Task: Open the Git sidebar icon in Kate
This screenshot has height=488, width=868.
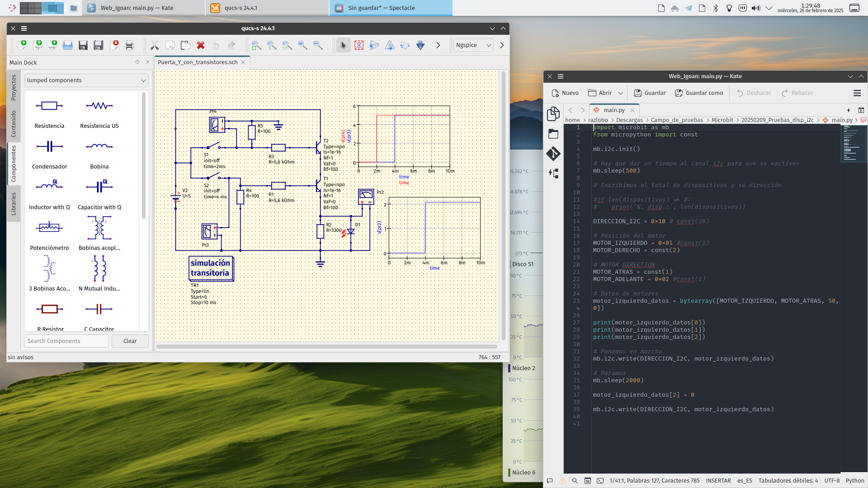Action: (553, 154)
